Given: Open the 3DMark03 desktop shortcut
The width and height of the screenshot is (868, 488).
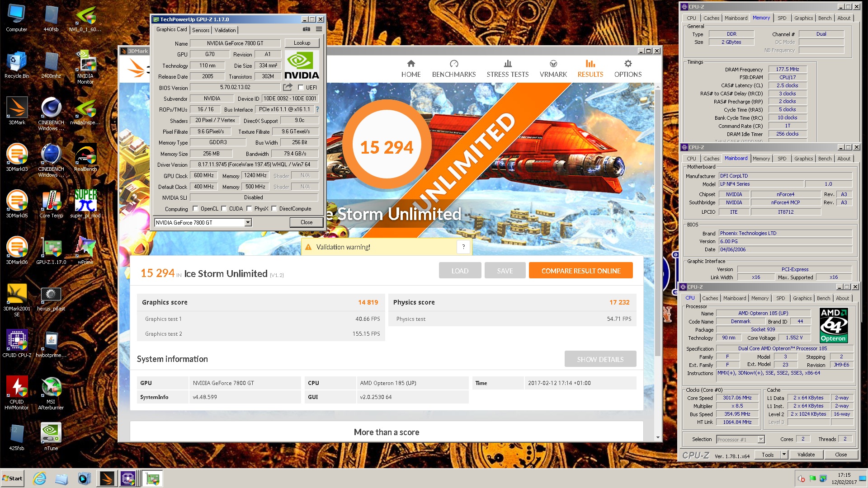Looking at the screenshot, I should tap(17, 157).
